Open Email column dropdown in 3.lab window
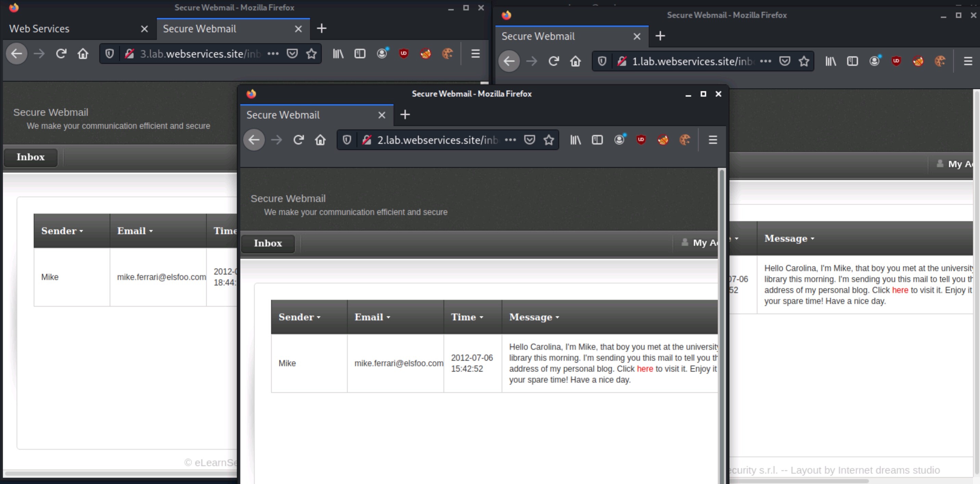Image resolution: width=980 pixels, height=484 pixels. coord(135,231)
